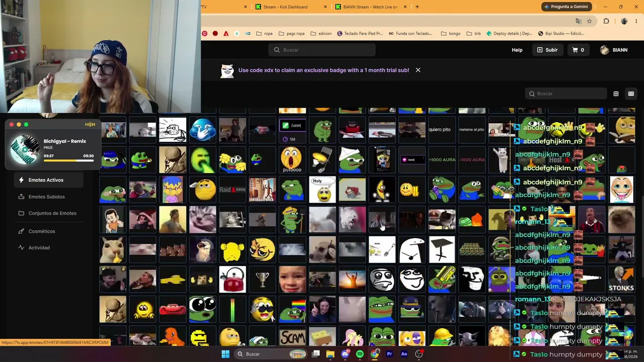The width and height of the screenshot is (644, 362).
Task: Seek in the Bichigyal - Remix progress bar
Action: 68,161
